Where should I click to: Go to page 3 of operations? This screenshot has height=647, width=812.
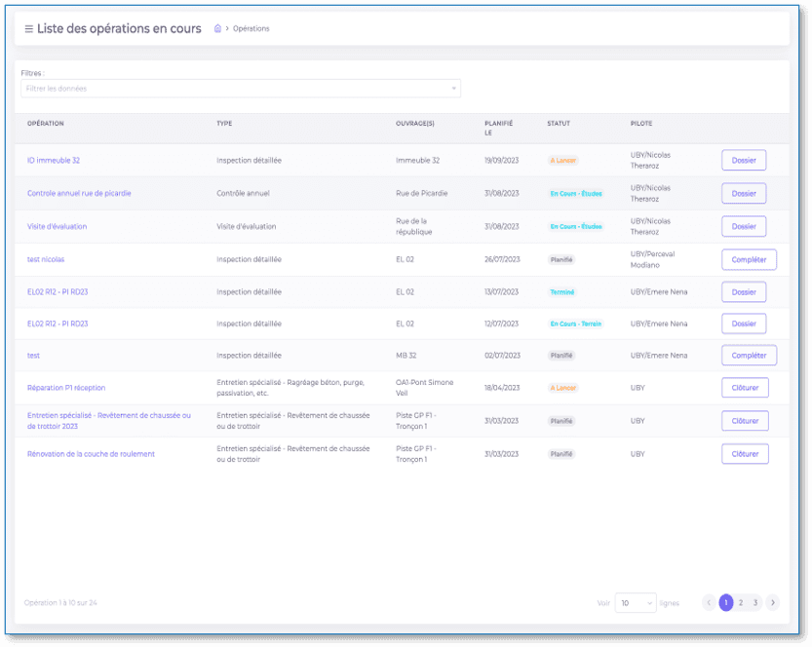[755, 603]
